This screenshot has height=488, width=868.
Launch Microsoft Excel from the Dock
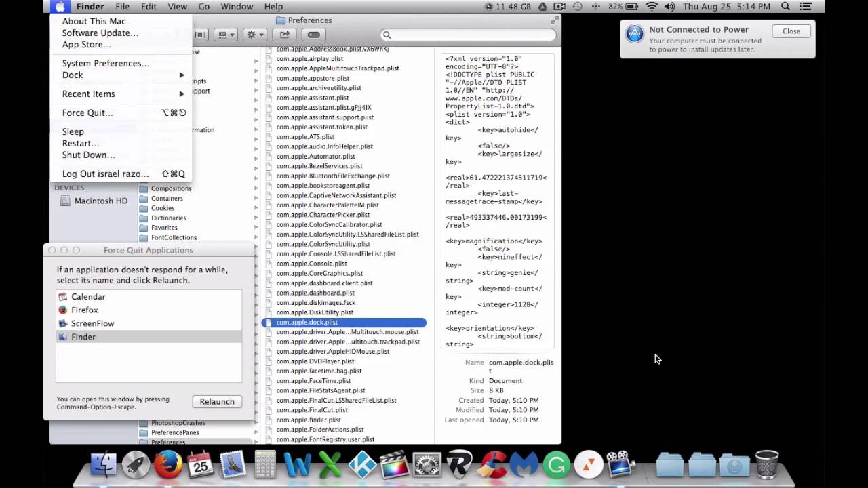point(330,466)
